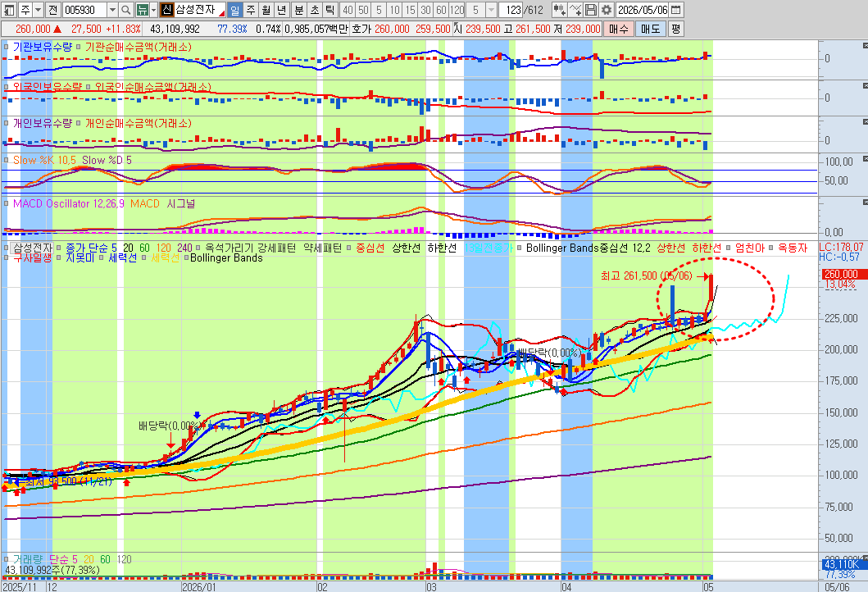Screen dimensions: 868x592
Task: Open the interval 5 dropdown arrow
Action: pyautogui.click(x=491, y=9)
